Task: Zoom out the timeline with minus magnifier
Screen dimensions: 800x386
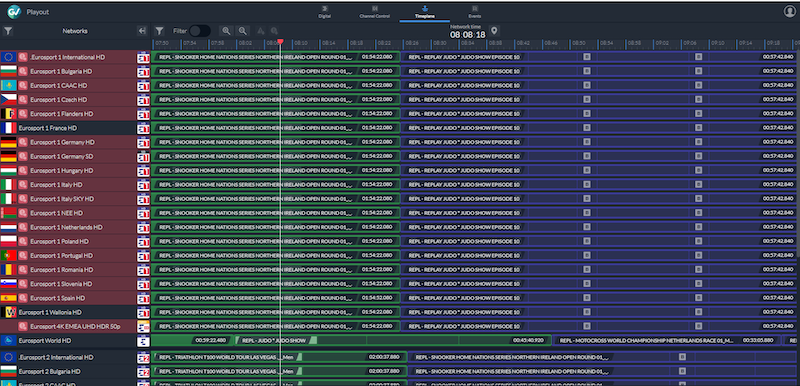Action: (243, 31)
